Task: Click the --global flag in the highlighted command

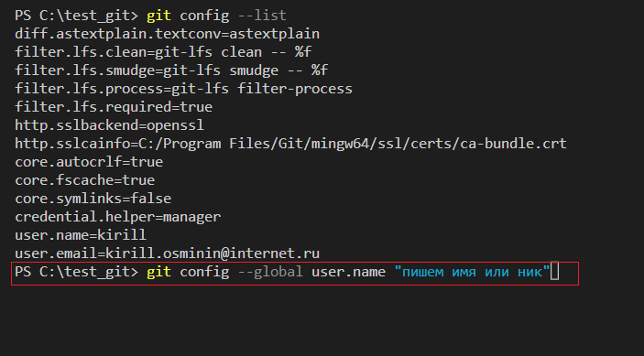Action: tap(270, 272)
